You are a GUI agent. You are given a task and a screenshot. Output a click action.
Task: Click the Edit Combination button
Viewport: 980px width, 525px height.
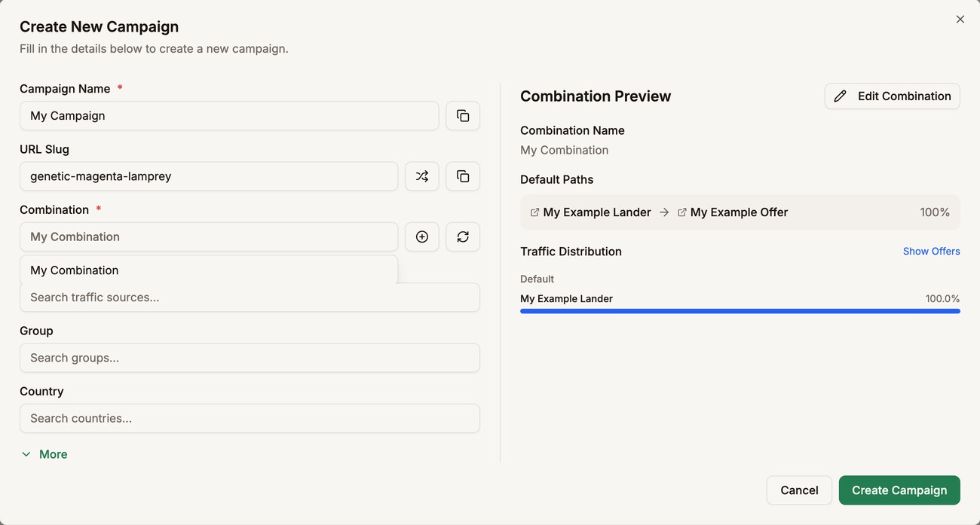pyautogui.click(x=892, y=96)
